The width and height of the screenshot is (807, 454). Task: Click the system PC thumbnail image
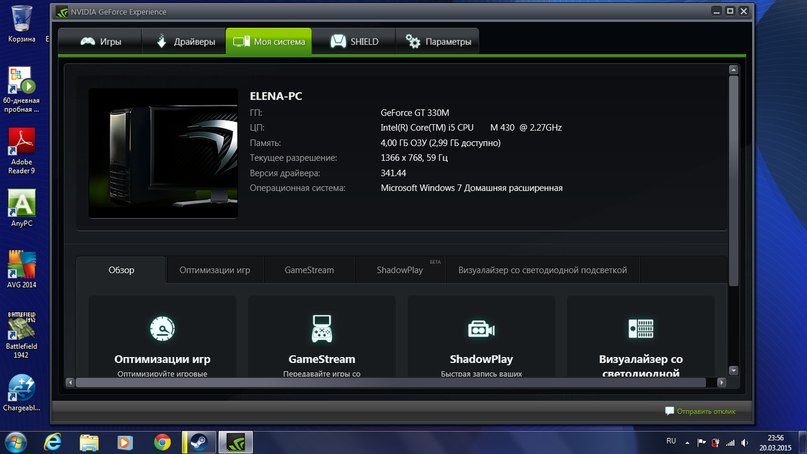pyautogui.click(x=163, y=153)
